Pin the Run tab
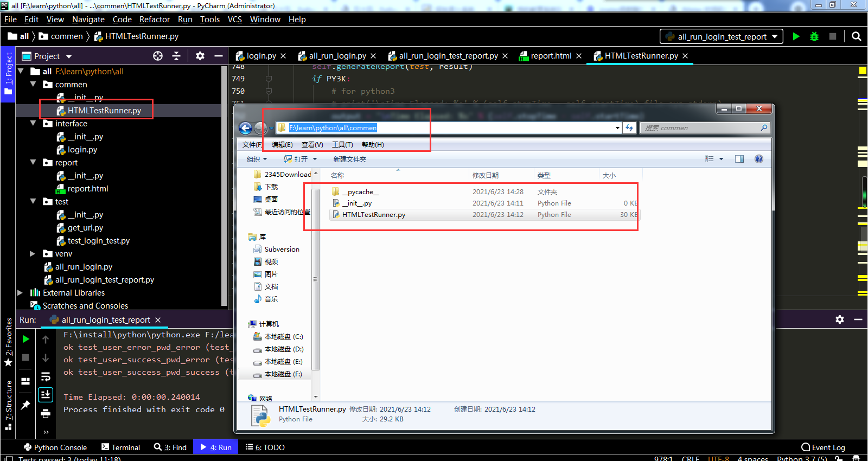Screen dimensions: 868x461 point(25,405)
